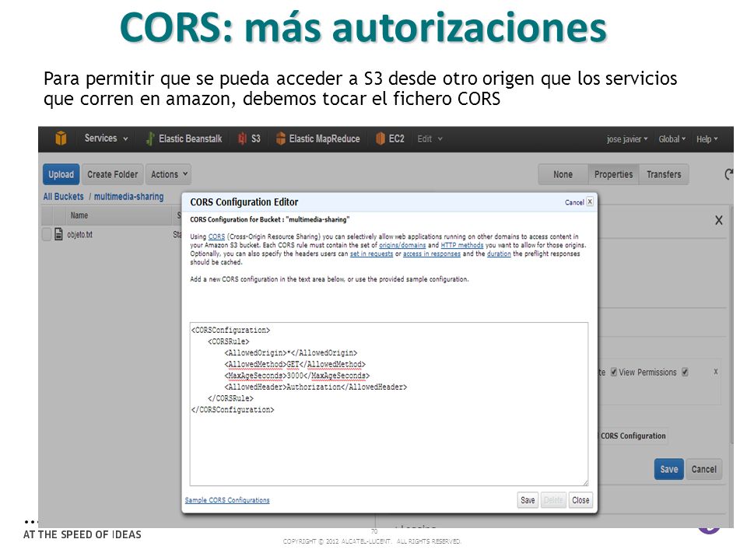This screenshot has height=560, width=747.
Task: Open the S3 service shortcut
Action: [x=249, y=138]
